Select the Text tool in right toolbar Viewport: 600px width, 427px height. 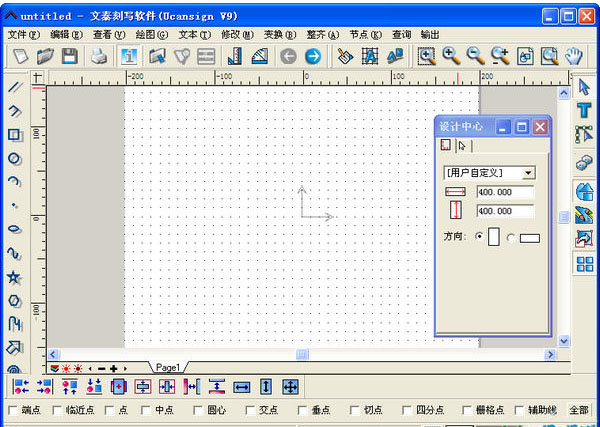585,111
